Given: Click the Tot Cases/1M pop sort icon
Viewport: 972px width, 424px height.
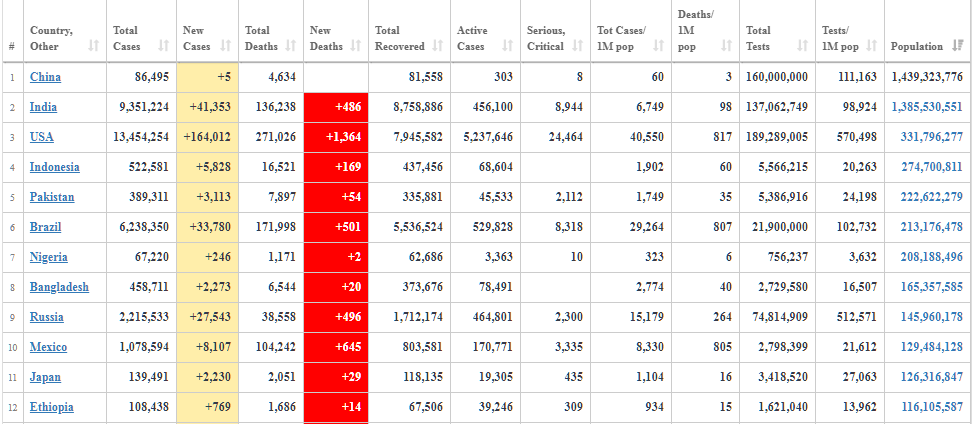Looking at the screenshot, I should pyautogui.click(x=659, y=46).
